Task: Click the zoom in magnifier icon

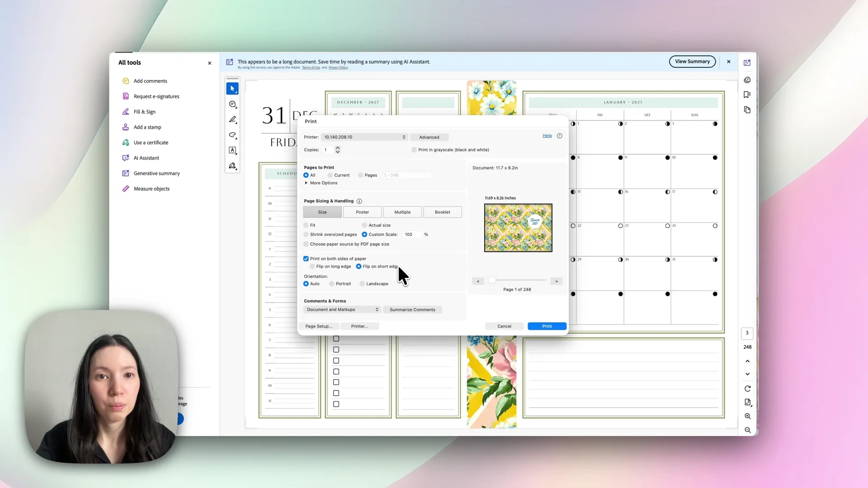Action: pyautogui.click(x=748, y=416)
